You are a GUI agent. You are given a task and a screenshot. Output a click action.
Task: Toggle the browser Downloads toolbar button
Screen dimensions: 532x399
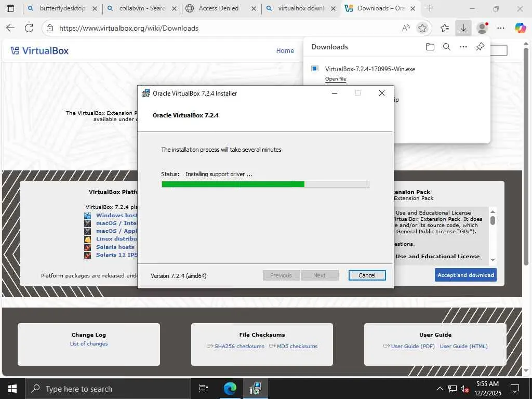[x=463, y=28]
